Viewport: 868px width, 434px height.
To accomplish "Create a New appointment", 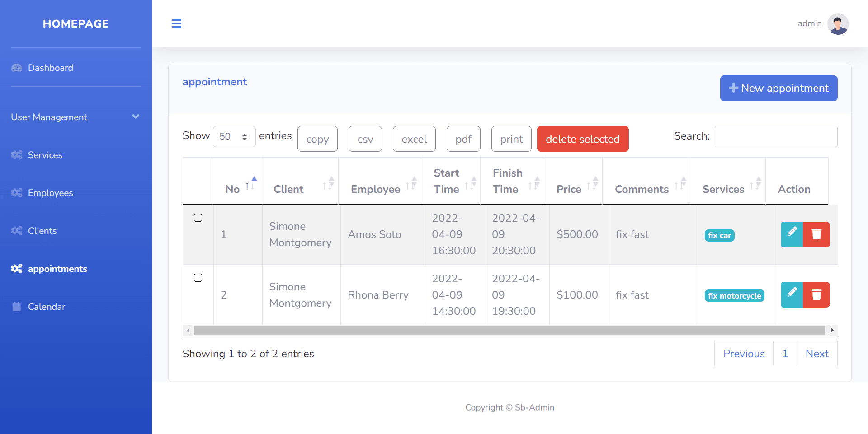I will click(x=778, y=88).
